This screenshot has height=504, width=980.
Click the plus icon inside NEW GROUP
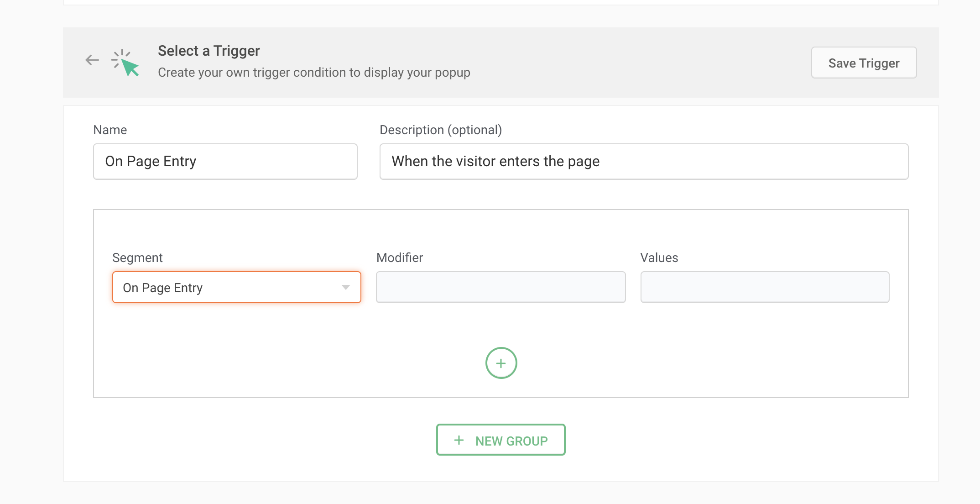point(459,440)
